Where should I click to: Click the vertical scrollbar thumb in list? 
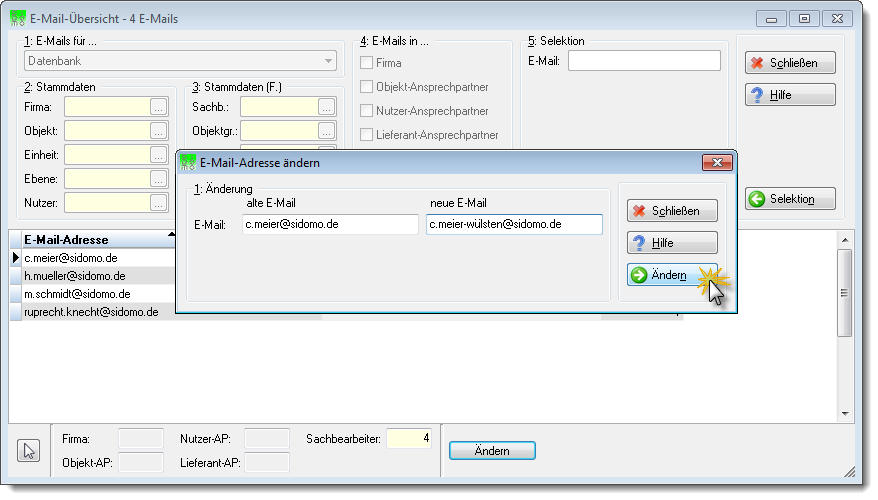(844, 293)
